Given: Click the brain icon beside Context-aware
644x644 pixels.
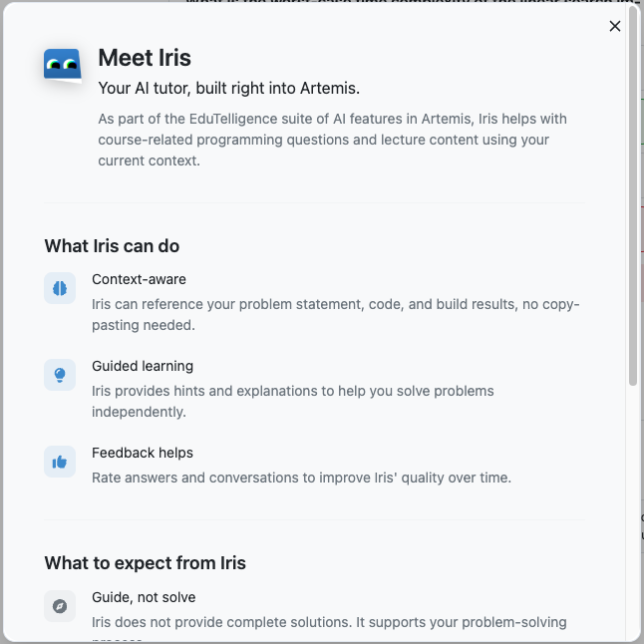Looking at the screenshot, I should click(60, 288).
